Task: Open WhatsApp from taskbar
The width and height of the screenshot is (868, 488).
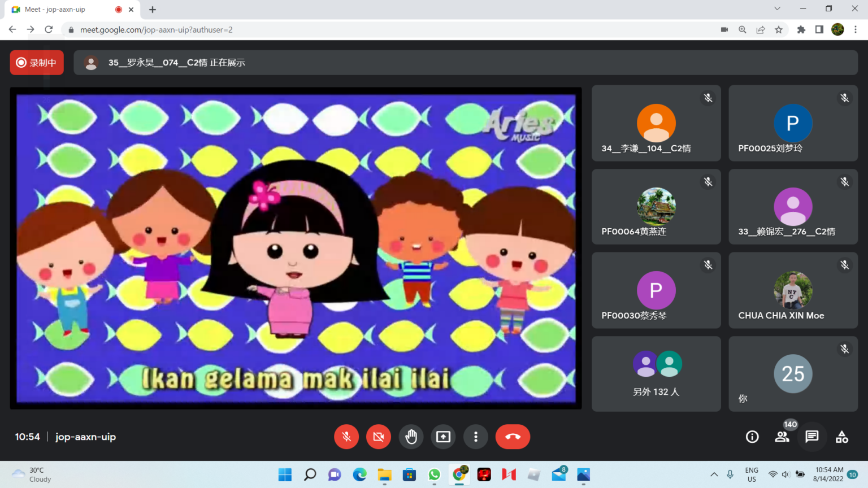Action: (434, 474)
